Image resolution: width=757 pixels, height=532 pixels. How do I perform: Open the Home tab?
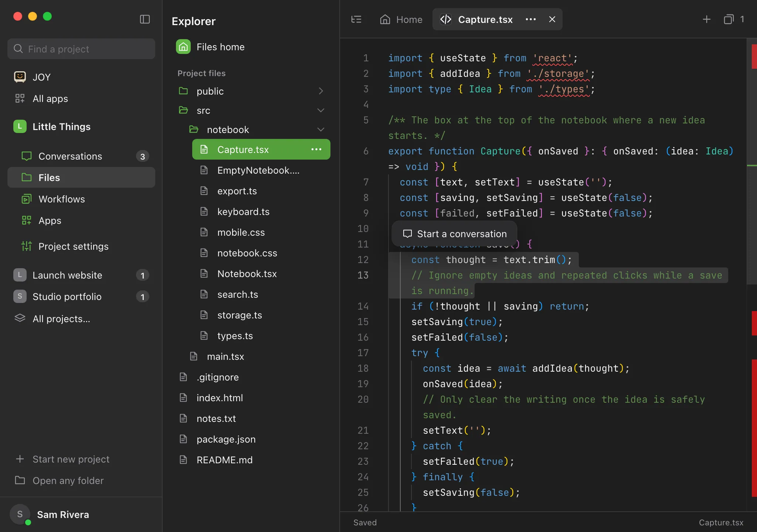click(x=401, y=19)
